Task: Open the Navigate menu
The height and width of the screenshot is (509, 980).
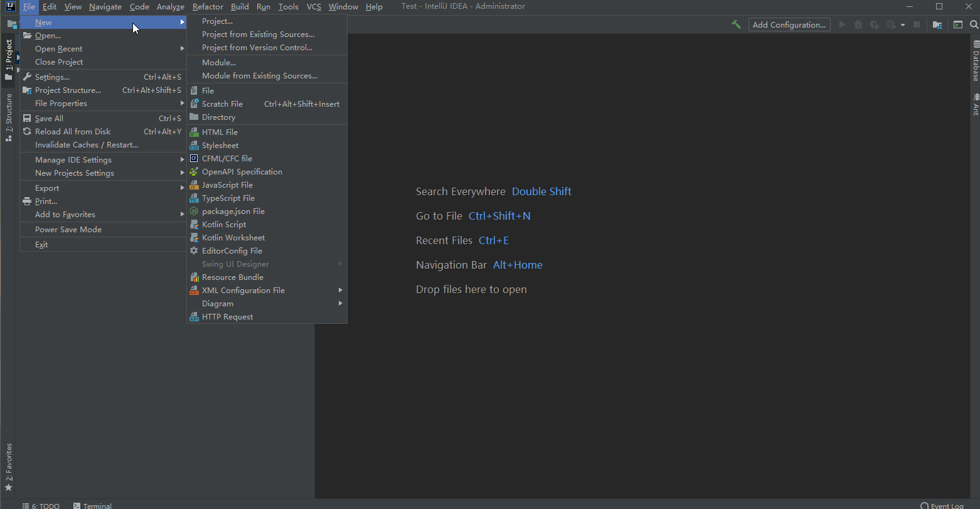Action: tap(105, 7)
